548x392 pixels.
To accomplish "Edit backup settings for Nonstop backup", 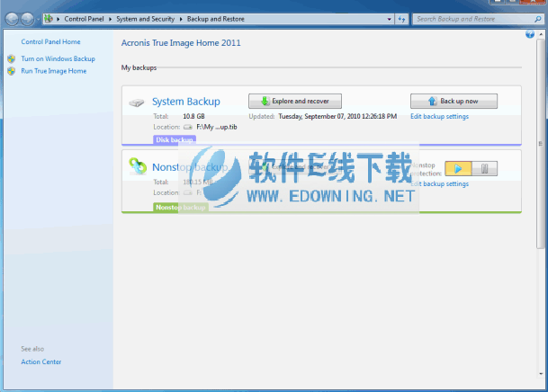I will click(439, 183).
